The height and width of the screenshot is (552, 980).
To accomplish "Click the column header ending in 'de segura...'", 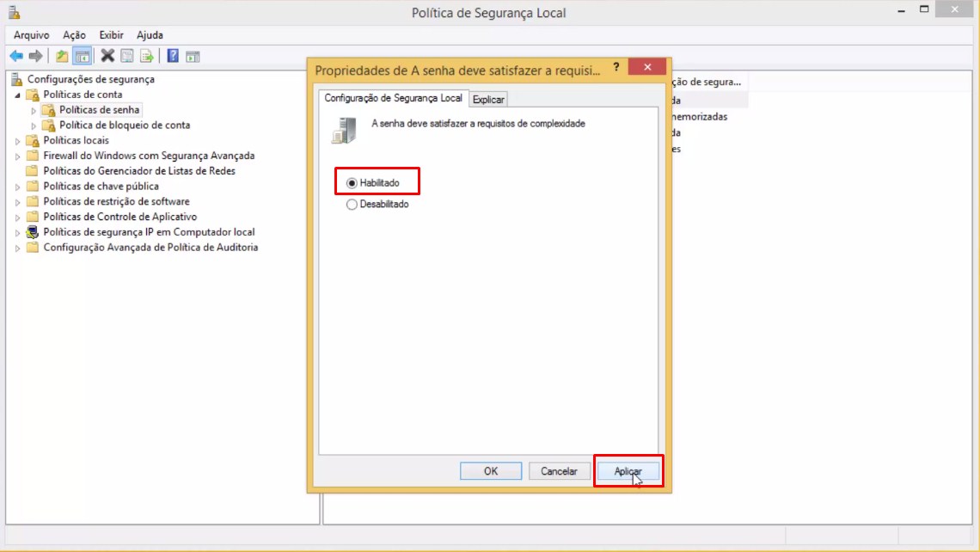I will (708, 82).
